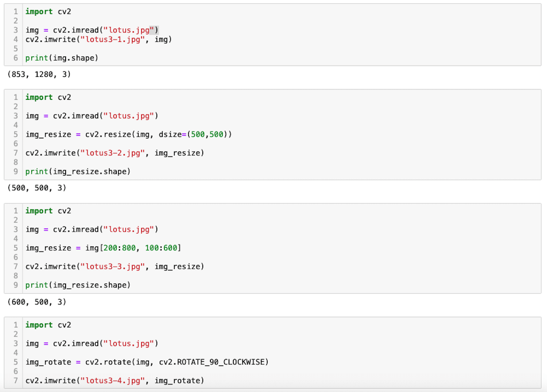Viewport: 547px width, 392px height.
Task: Place cursor in "lotus3-3.jpg" filename
Action: point(112,267)
